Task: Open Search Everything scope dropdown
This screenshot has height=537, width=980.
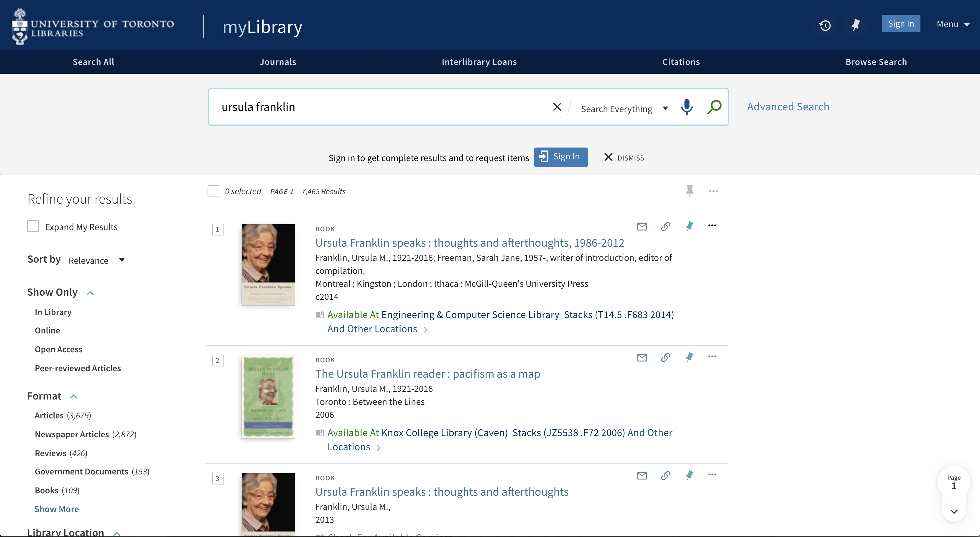Action: pos(624,109)
